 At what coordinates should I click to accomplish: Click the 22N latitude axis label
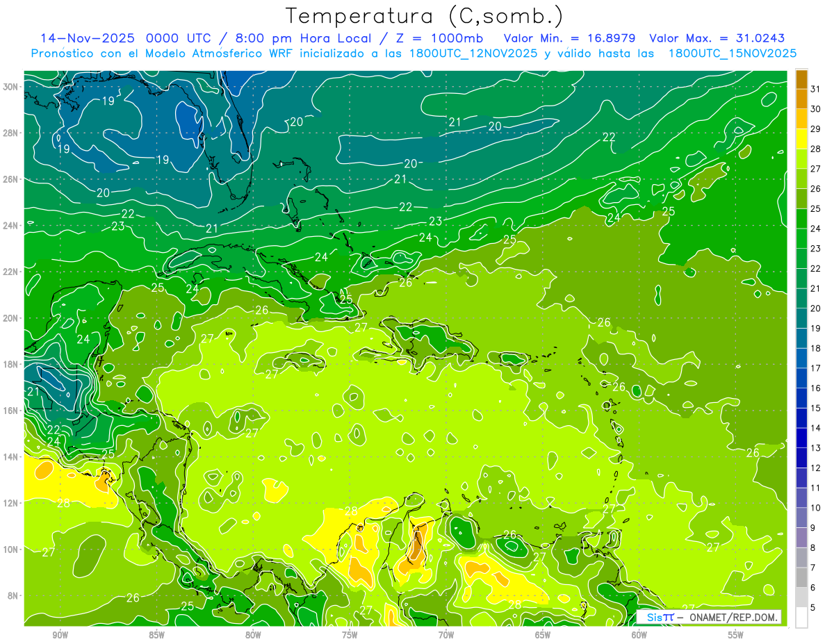pos(11,272)
